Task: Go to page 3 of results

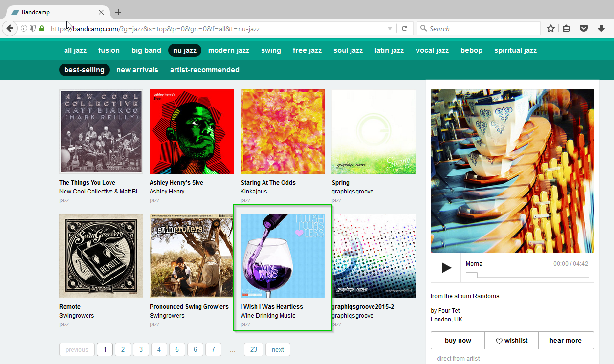Action: [x=141, y=350]
